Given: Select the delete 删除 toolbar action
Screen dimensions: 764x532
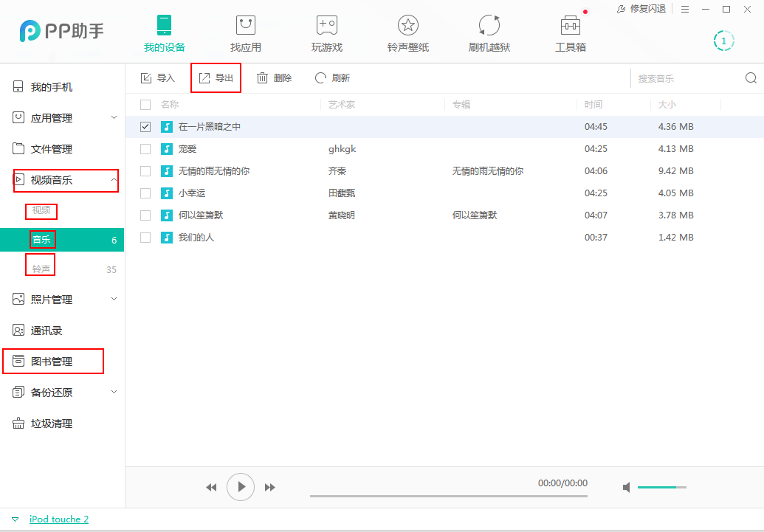Looking at the screenshot, I should (x=274, y=77).
